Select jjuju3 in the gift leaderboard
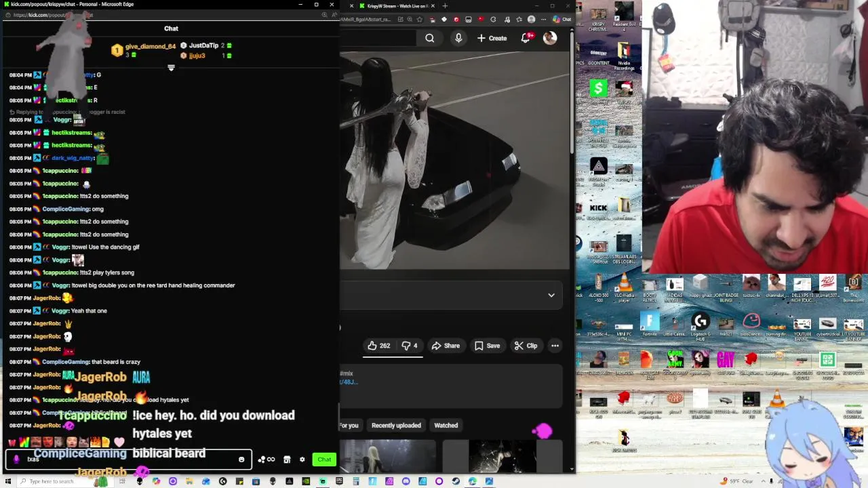868x488 pixels. coord(197,56)
